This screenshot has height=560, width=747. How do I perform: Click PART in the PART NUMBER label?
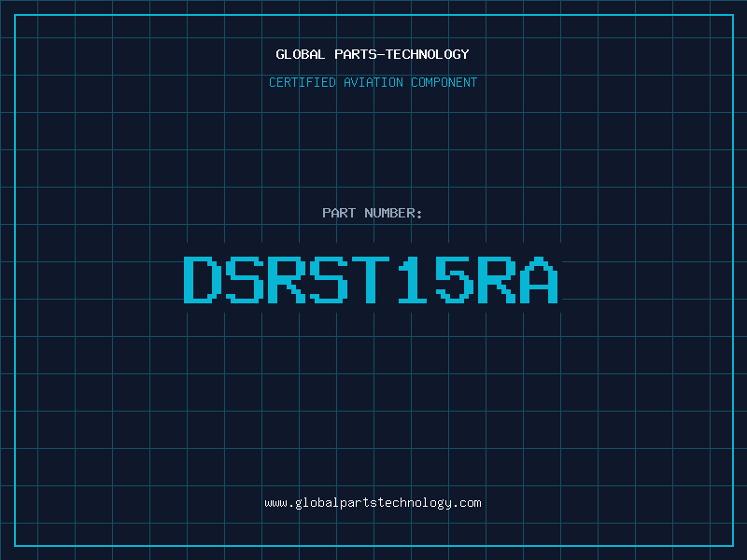click(339, 213)
